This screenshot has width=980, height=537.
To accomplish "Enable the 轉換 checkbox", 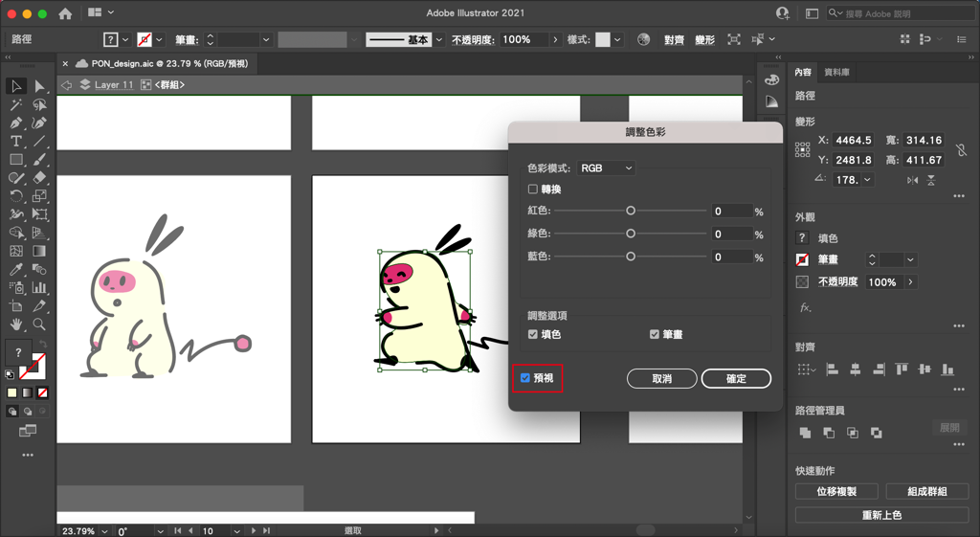I will click(x=533, y=190).
